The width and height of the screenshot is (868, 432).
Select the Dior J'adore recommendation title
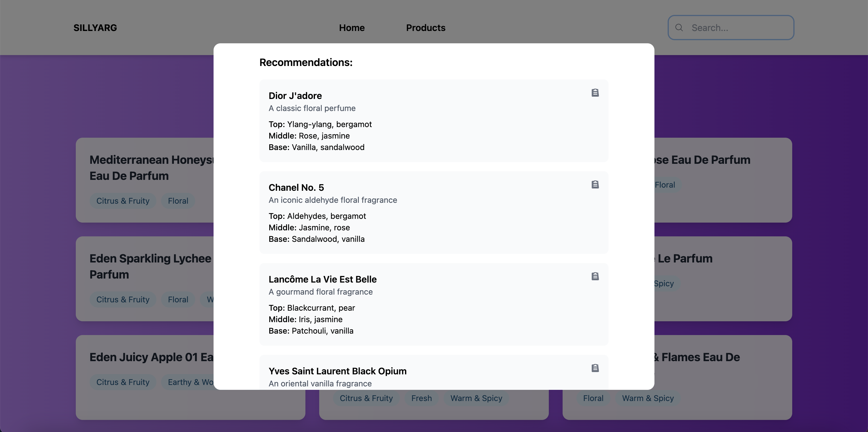pyautogui.click(x=295, y=96)
